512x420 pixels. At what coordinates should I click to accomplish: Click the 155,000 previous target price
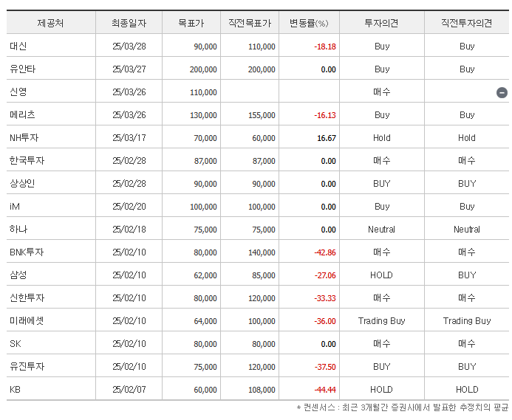point(262,115)
